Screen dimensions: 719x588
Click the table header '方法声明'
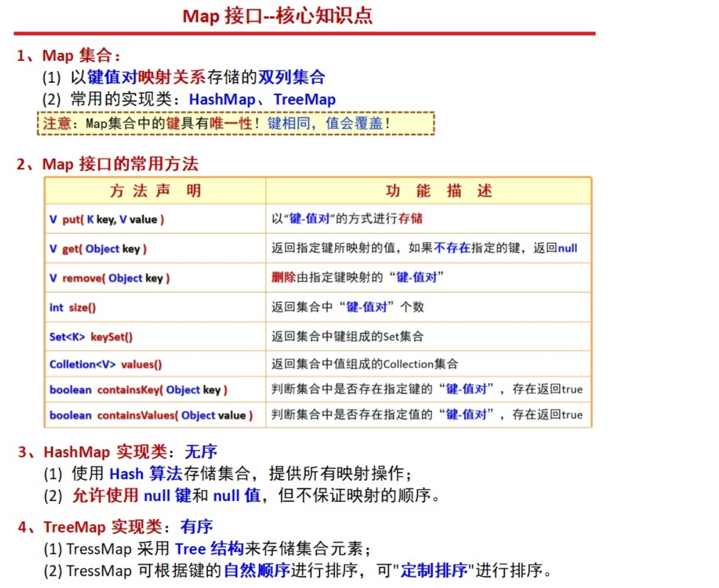[x=156, y=190]
